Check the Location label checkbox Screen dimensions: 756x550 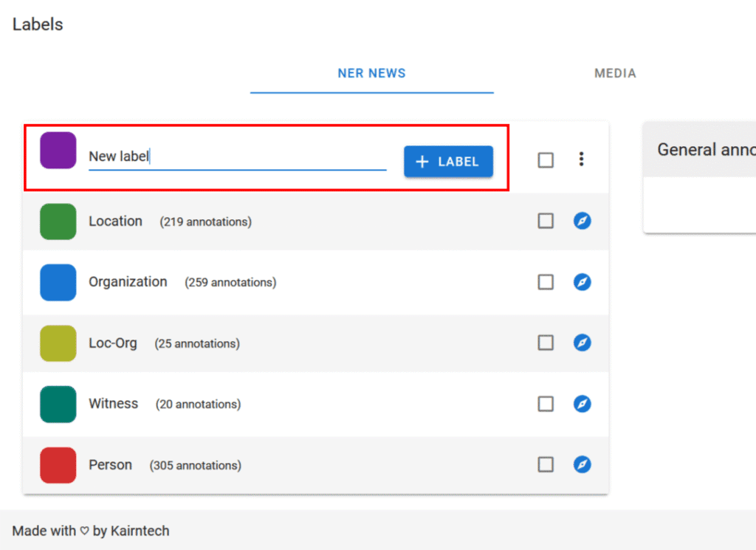546,221
